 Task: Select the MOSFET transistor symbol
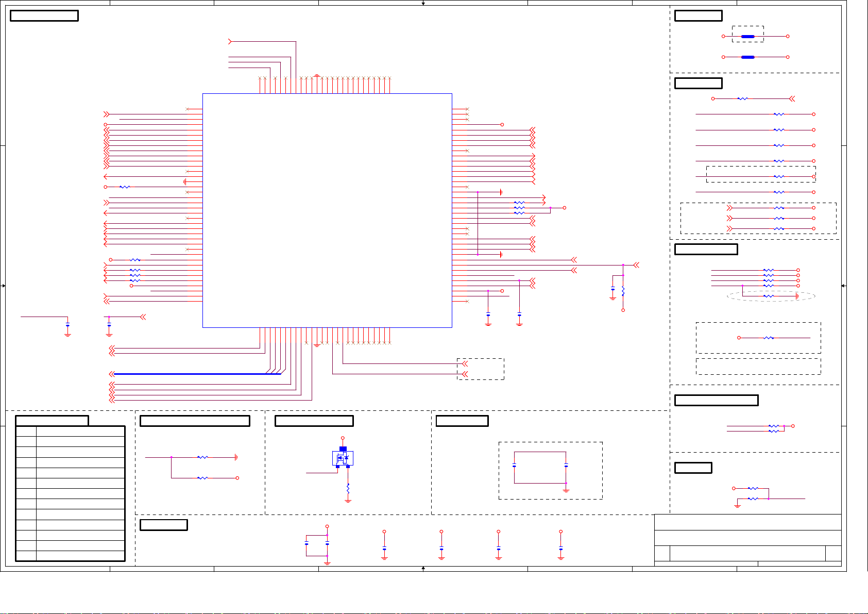point(343,457)
